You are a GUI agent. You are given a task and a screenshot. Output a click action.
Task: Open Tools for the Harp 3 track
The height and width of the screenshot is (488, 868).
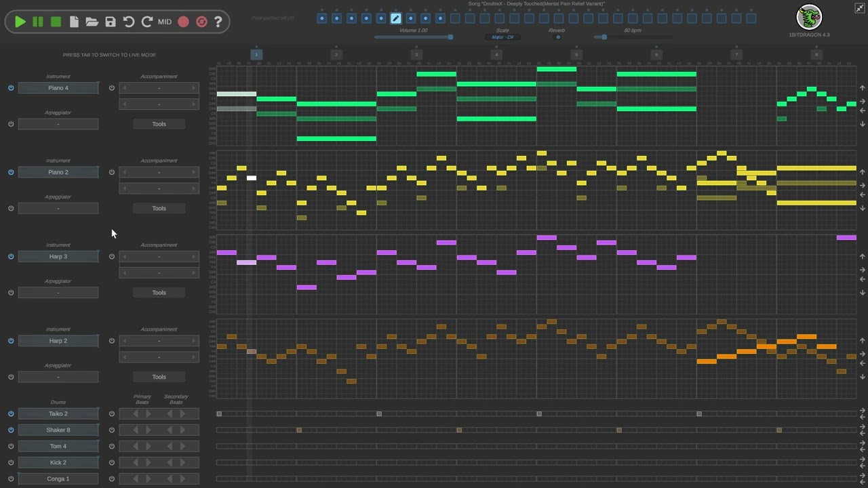(x=159, y=292)
